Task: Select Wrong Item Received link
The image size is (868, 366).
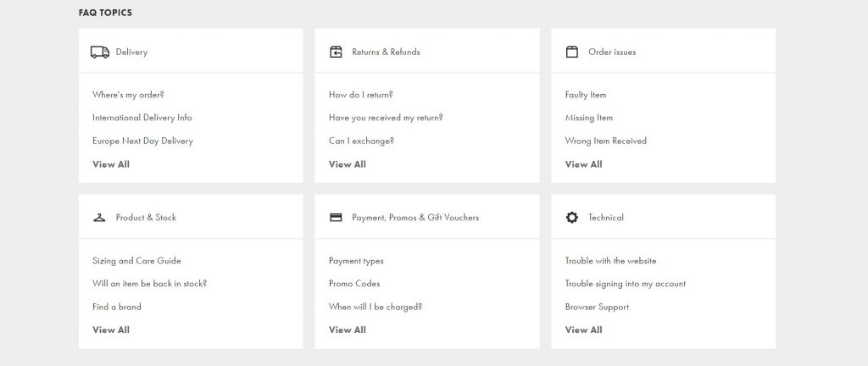Action: point(606,141)
